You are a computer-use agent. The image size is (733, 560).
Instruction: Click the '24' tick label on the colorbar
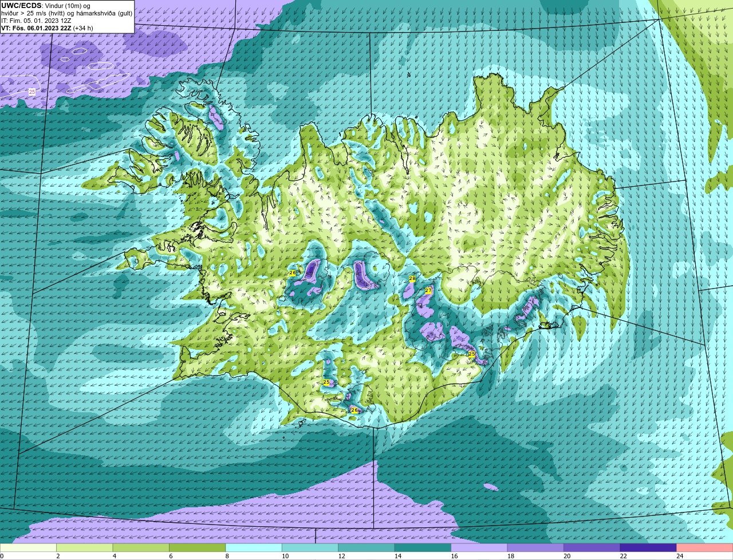pyautogui.click(x=679, y=556)
